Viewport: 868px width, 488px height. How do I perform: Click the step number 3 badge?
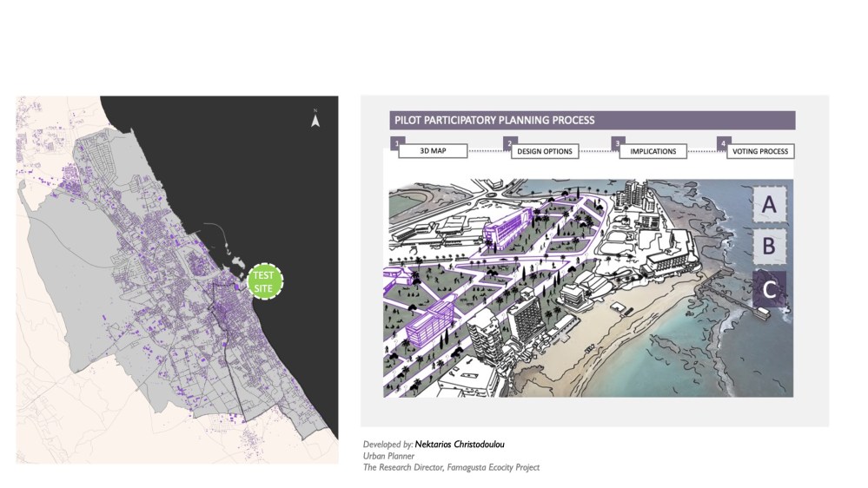(x=617, y=142)
